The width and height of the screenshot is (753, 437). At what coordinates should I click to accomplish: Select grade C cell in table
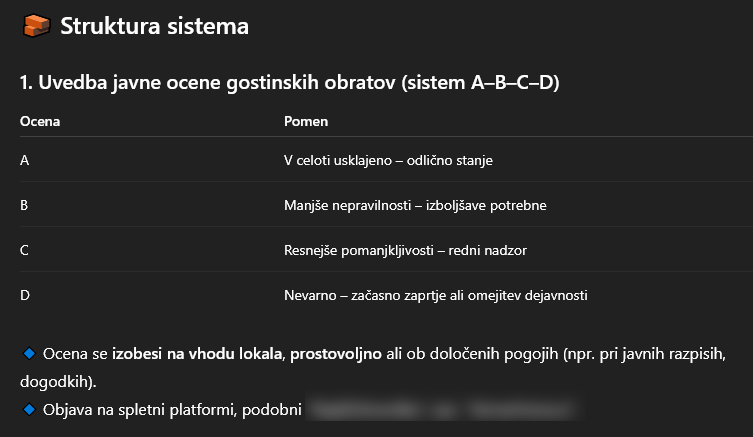[x=24, y=250]
